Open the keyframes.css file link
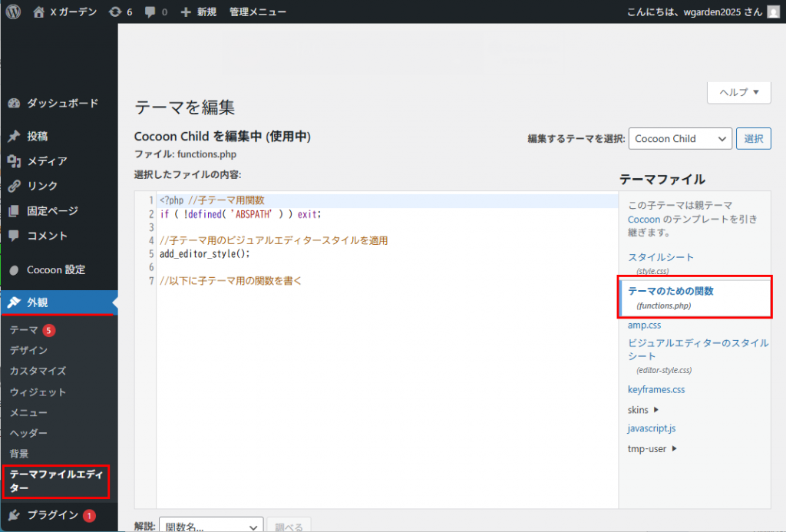Image resolution: width=786 pixels, height=532 pixels. pyautogui.click(x=656, y=389)
